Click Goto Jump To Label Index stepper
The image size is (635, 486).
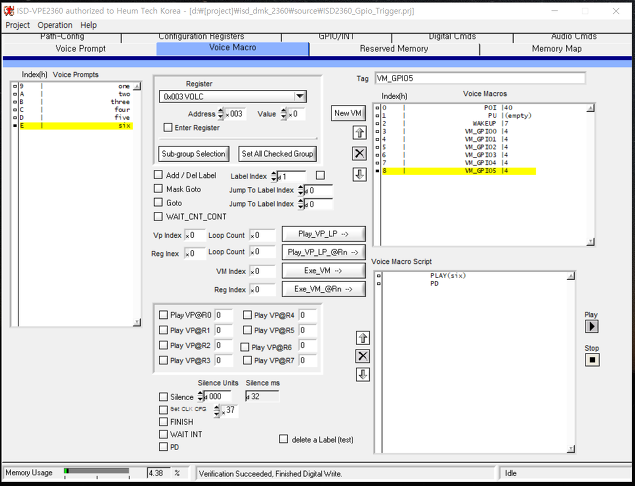[x=300, y=204]
